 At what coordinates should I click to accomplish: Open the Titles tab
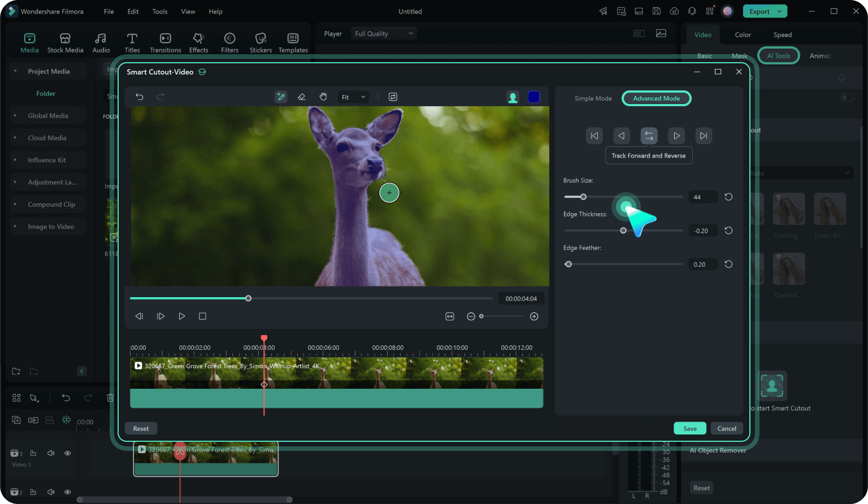[132, 43]
